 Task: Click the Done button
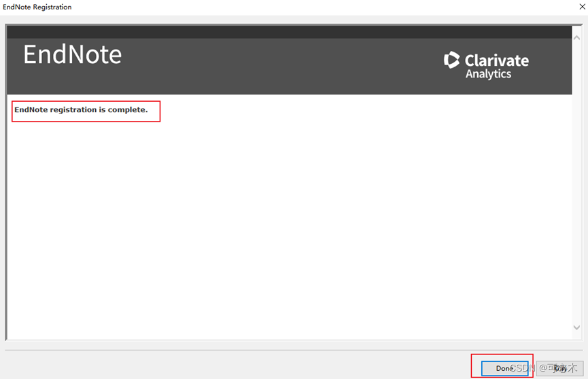coord(505,368)
